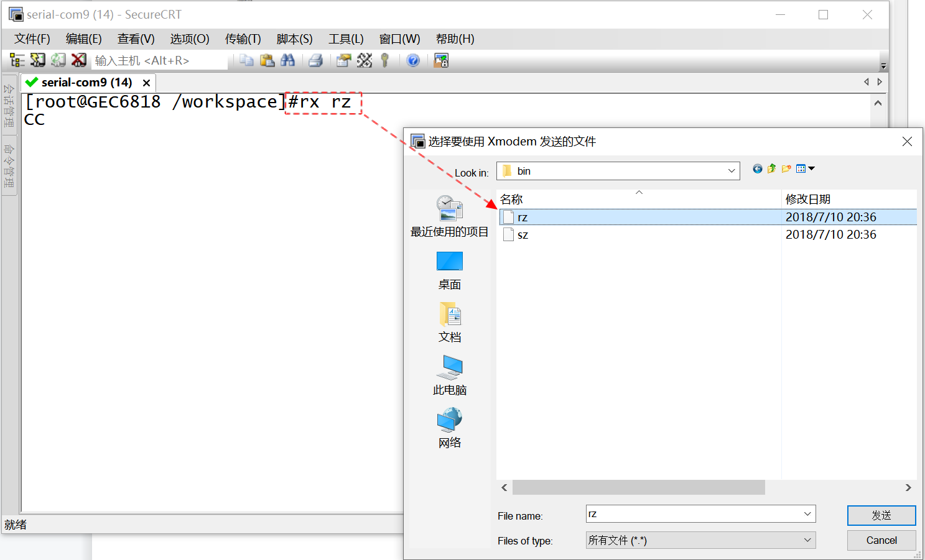Expand the Look in folder dropdown
The width and height of the screenshot is (925, 560).
click(732, 171)
